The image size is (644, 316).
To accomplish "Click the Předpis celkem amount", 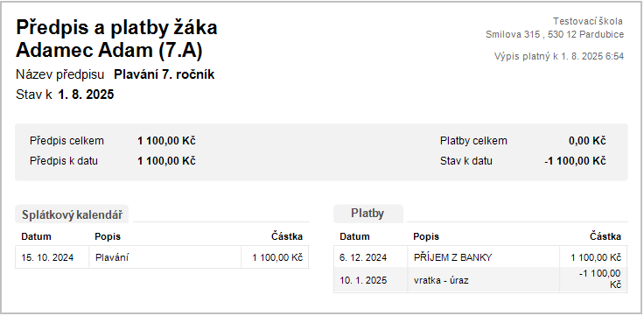I will (166, 141).
